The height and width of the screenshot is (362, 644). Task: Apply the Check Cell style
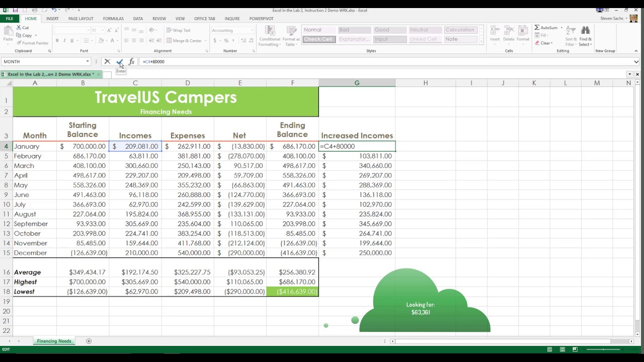pos(319,39)
